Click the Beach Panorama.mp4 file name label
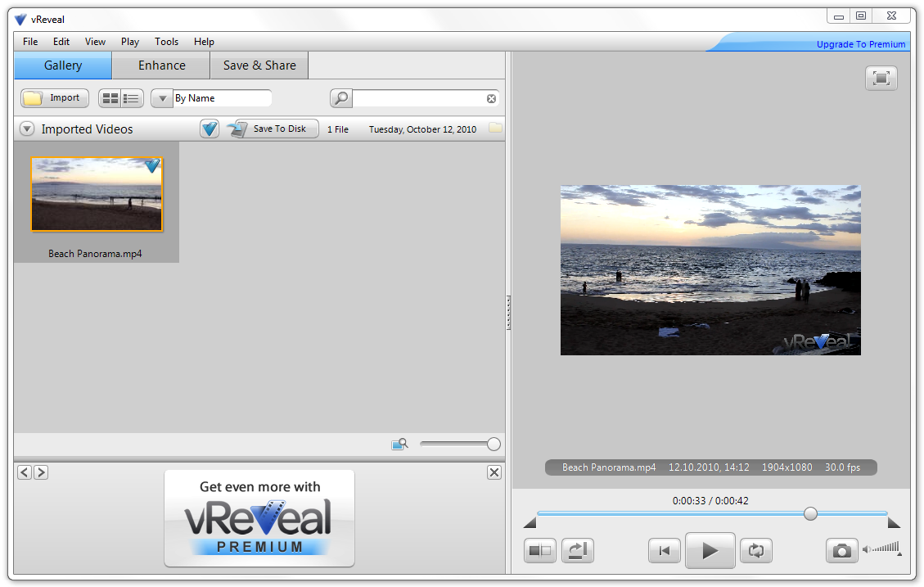The image size is (924, 587). coord(95,254)
